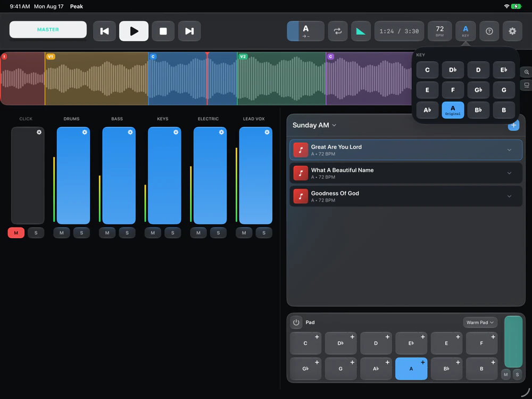Select key Db in the KEY popup
The width and height of the screenshot is (532, 399).
pyautogui.click(x=453, y=70)
